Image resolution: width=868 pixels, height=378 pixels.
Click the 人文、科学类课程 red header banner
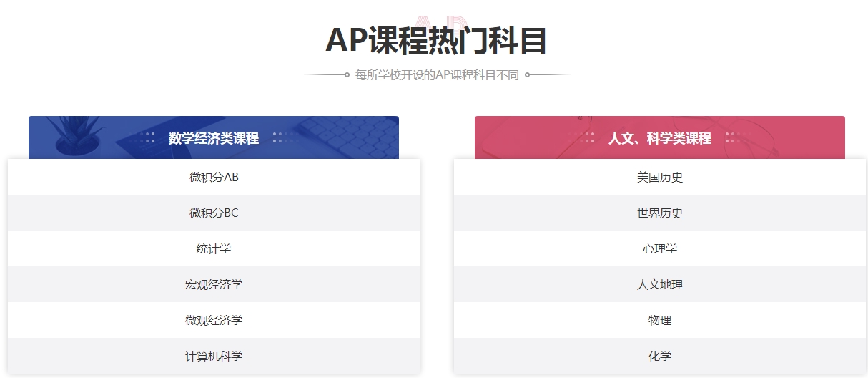pos(660,137)
